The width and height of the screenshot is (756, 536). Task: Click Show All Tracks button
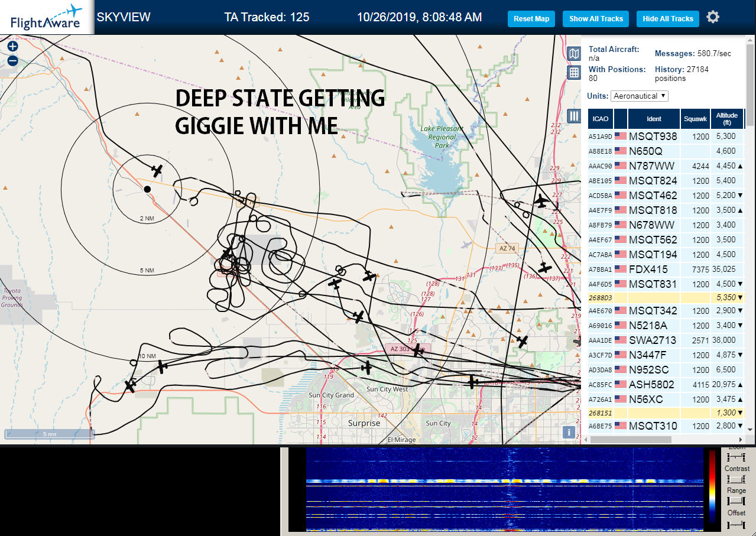pos(596,19)
